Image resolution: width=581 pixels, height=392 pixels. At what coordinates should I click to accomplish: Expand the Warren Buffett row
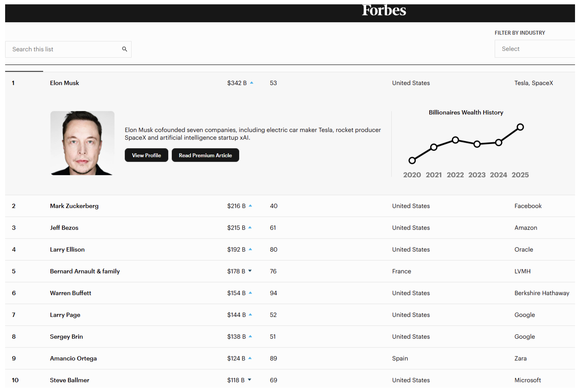[x=290, y=293]
